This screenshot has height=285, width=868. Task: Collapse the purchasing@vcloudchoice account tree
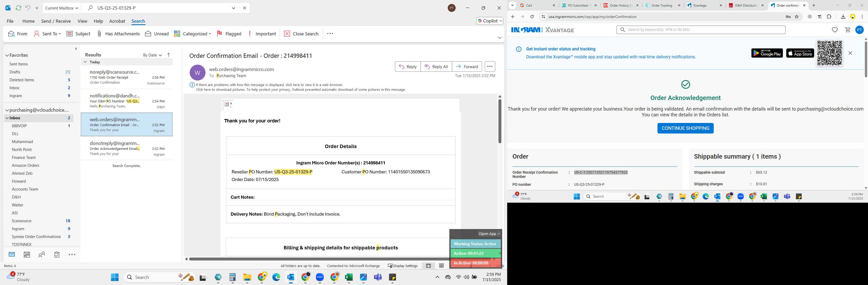pos(7,110)
